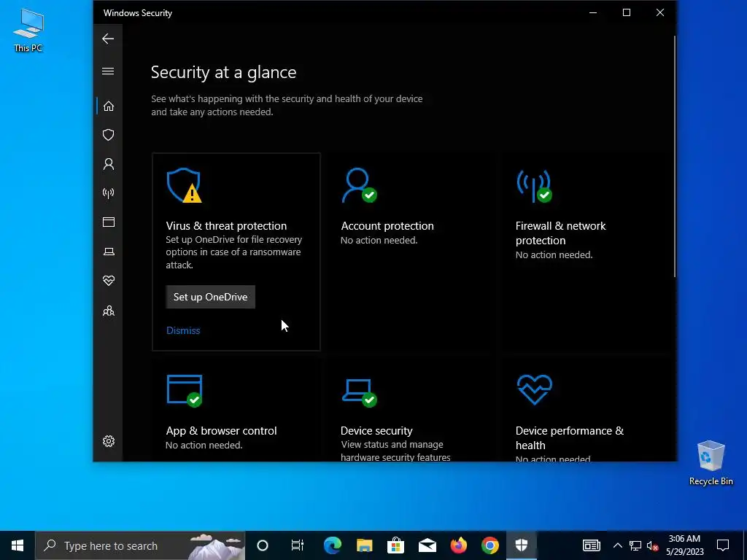The height and width of the screenshot is (560, 747).
Task: Open Task View on the taskbar
Action: 297,545
